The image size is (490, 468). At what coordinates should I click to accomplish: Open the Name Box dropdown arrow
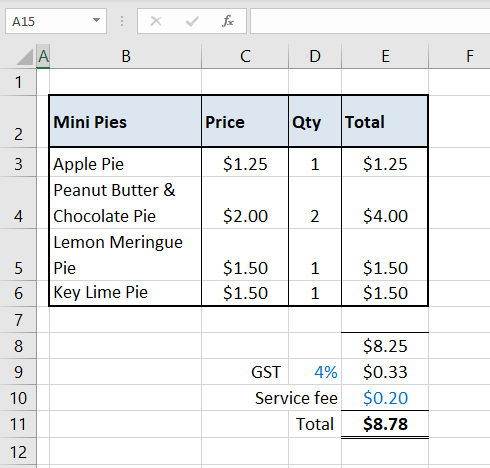[96, 20]
